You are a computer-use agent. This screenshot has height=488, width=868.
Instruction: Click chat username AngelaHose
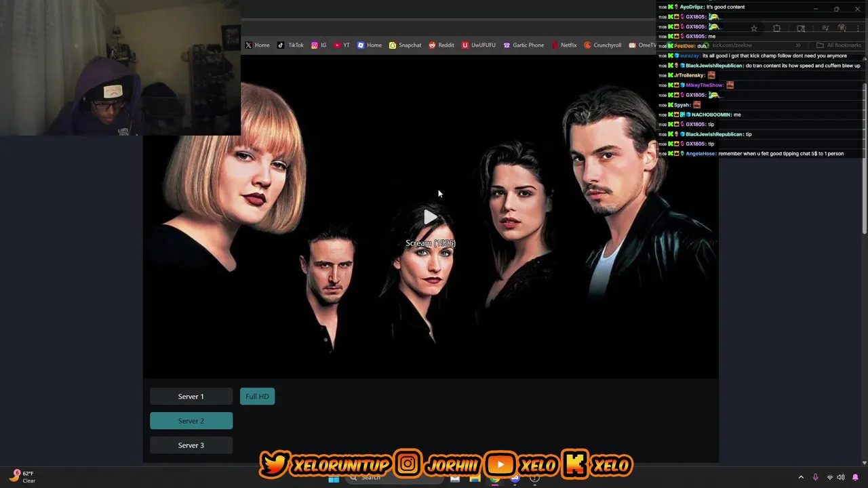pos(701,154)
